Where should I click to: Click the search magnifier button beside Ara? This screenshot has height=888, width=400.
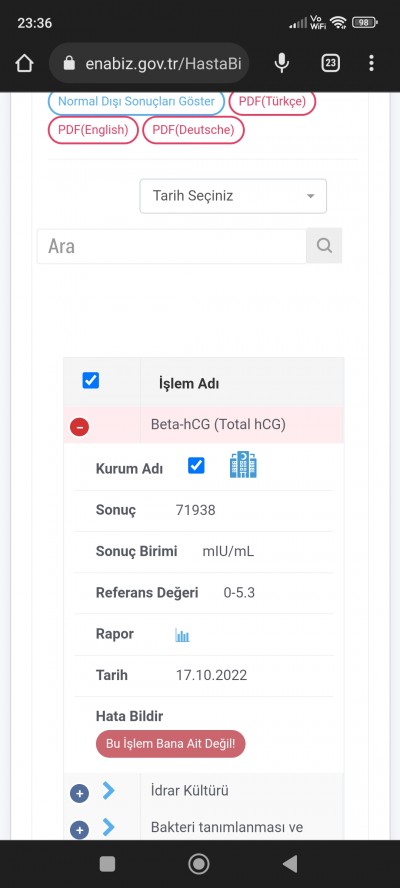tap(324, 246)
